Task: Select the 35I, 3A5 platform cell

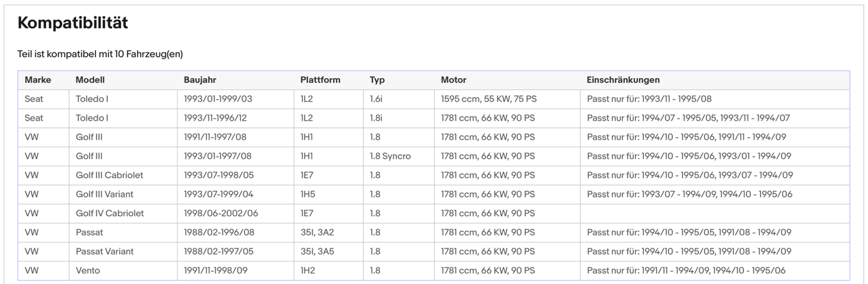Action: point(317,251)
